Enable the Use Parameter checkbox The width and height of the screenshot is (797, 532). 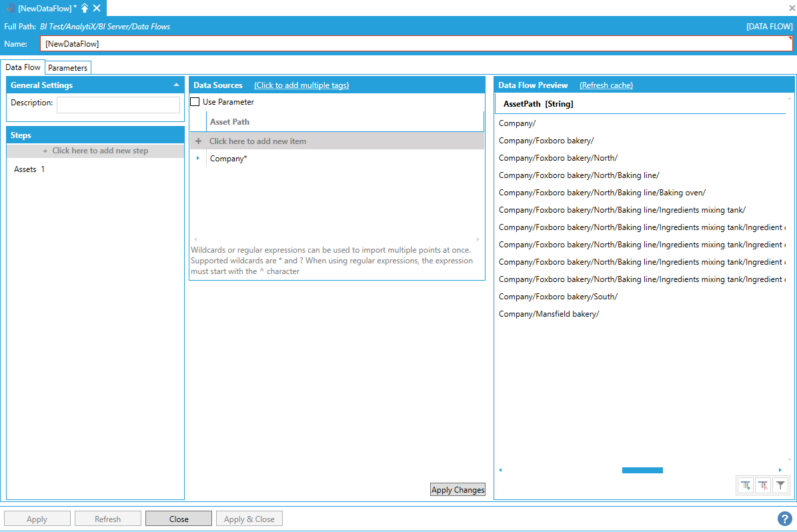pos(195,102)
